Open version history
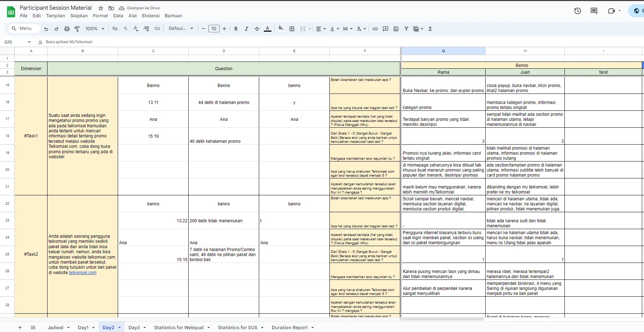 pyautogui.click(x=578, y=11)
